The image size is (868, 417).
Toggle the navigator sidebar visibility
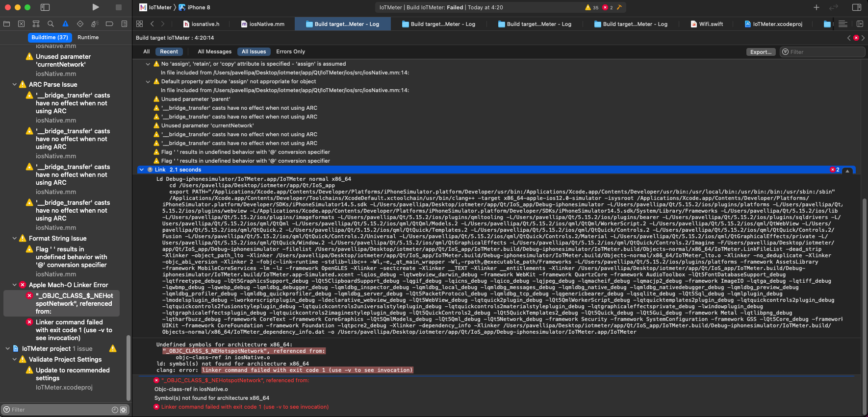(x=45, y=7)
